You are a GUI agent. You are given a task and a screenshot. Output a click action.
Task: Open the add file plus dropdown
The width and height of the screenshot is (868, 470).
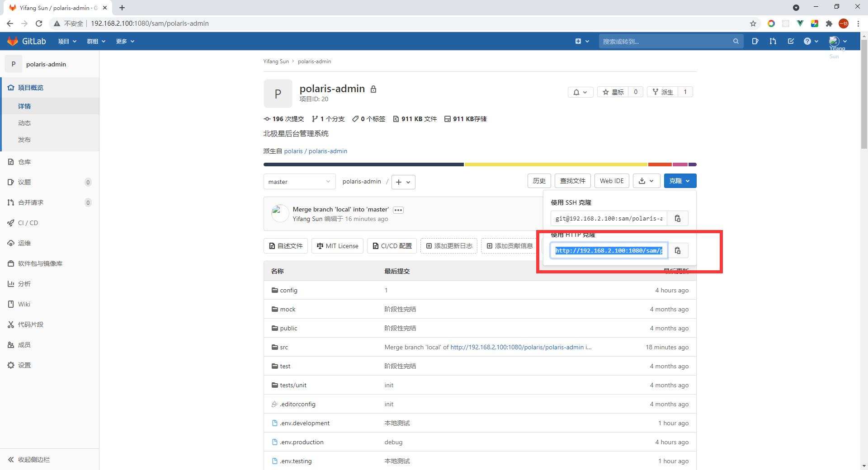(x=403, y=182)
